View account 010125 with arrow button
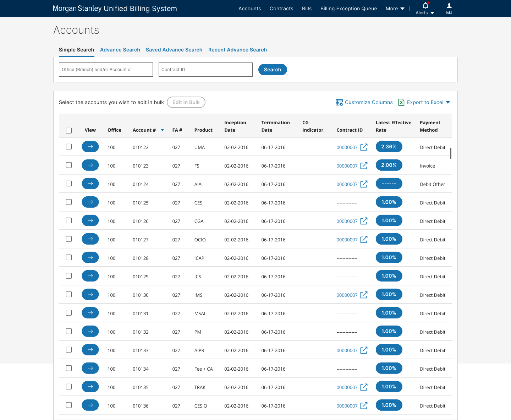This screenshot has width=511, height=420. click(90, 202)
